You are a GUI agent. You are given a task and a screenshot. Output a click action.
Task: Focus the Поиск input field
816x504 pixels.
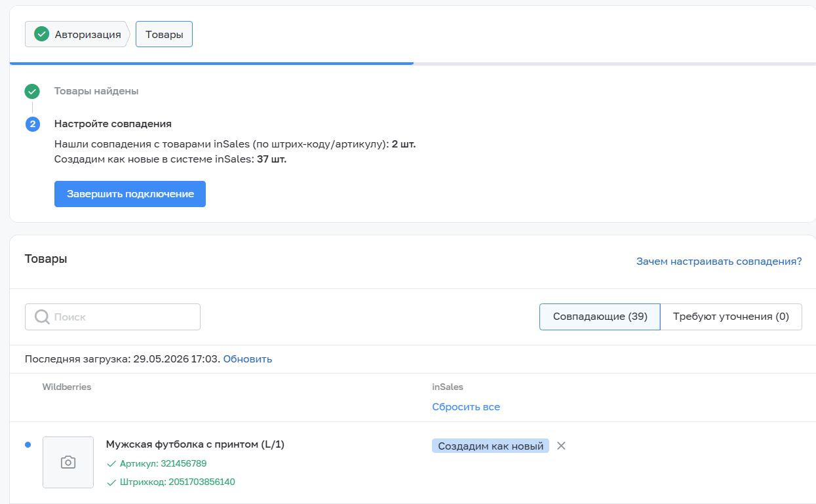click(x=113, y=317)
